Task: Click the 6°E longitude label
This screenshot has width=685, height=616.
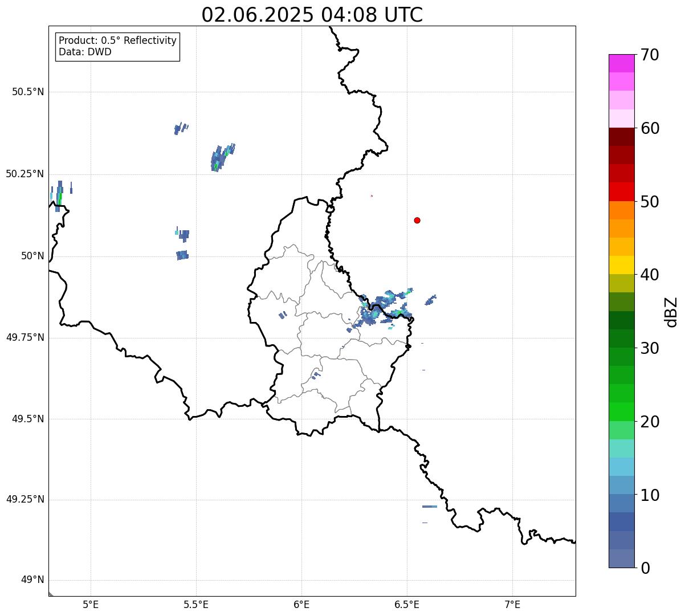Action: (x=302, y=605)
